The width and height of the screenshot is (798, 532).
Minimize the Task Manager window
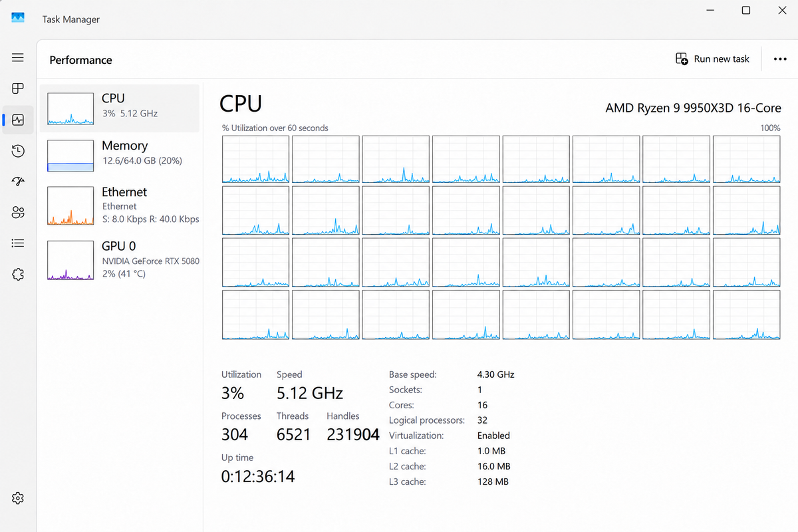(x=710, y=10)
